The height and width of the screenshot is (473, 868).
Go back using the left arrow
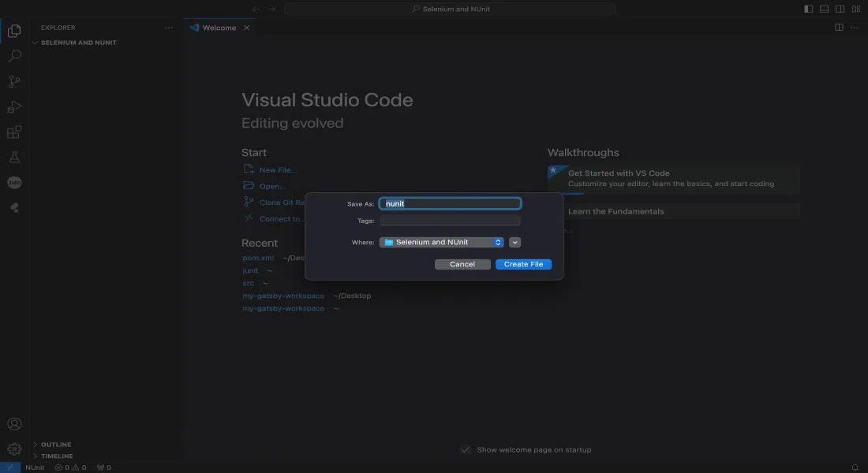pyautogui.click(x=256, y=9)
